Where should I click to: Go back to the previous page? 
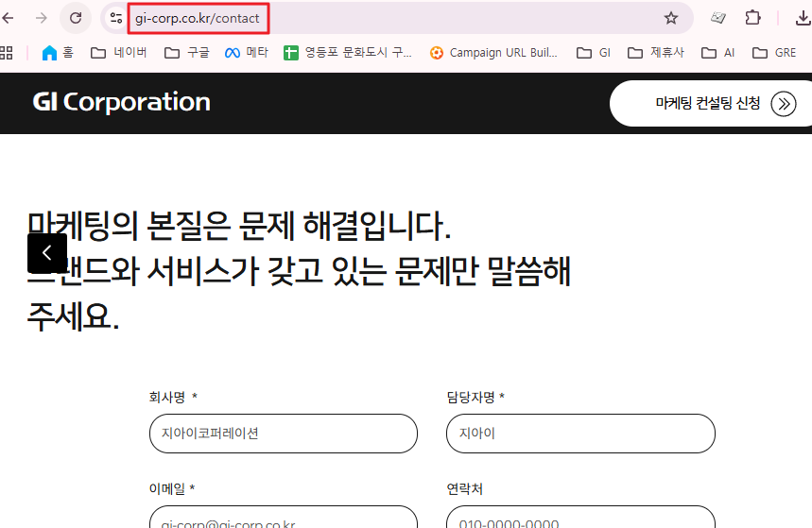pyautogui.click(x=8, y=18)
